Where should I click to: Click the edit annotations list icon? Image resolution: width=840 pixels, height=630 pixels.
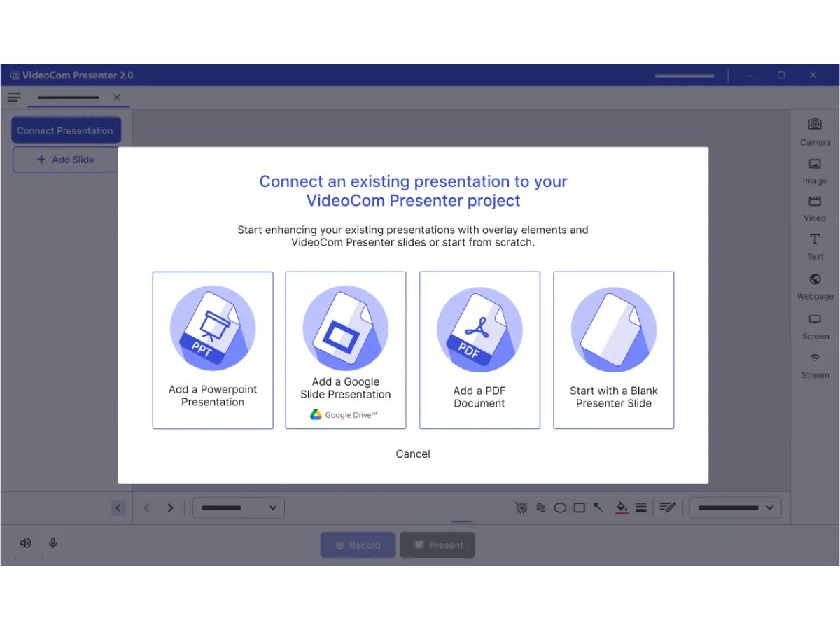tap(667, 508)
